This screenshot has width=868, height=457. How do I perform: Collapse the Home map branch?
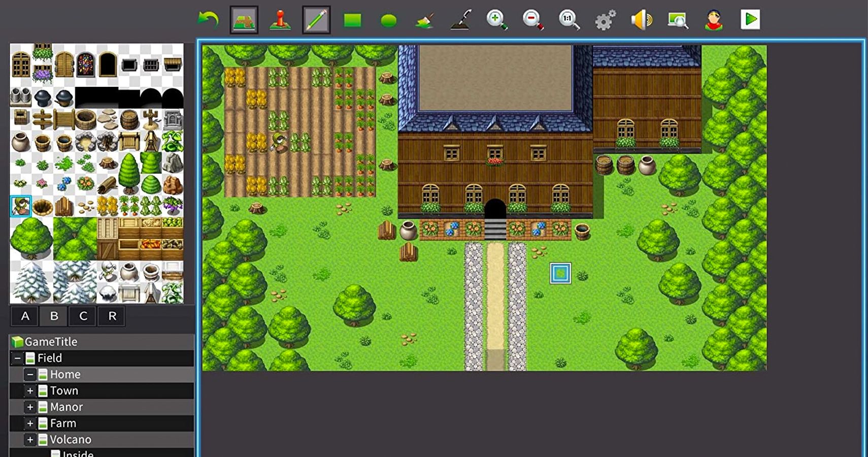(30, 374)
